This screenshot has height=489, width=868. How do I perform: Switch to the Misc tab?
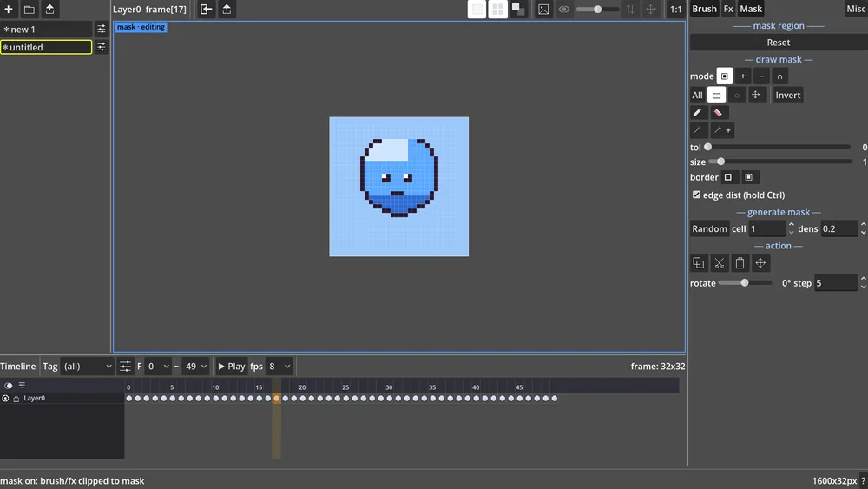(856, 9)
